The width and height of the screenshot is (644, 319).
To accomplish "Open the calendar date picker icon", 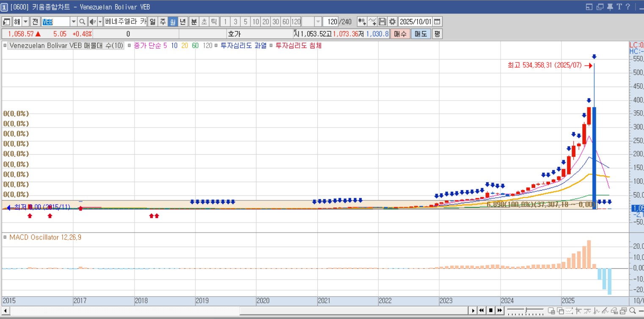I will 437,22.
